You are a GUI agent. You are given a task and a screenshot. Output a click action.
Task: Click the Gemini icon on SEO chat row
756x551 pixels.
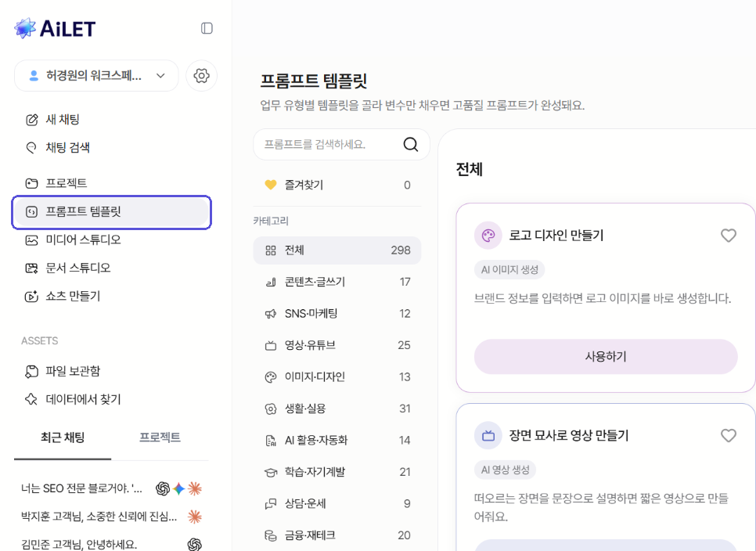click(179, 489)
